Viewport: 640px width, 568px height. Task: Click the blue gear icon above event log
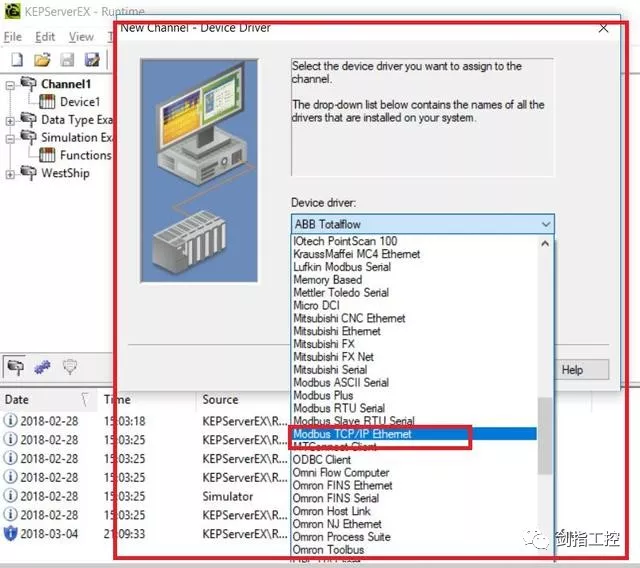[42, 367]
